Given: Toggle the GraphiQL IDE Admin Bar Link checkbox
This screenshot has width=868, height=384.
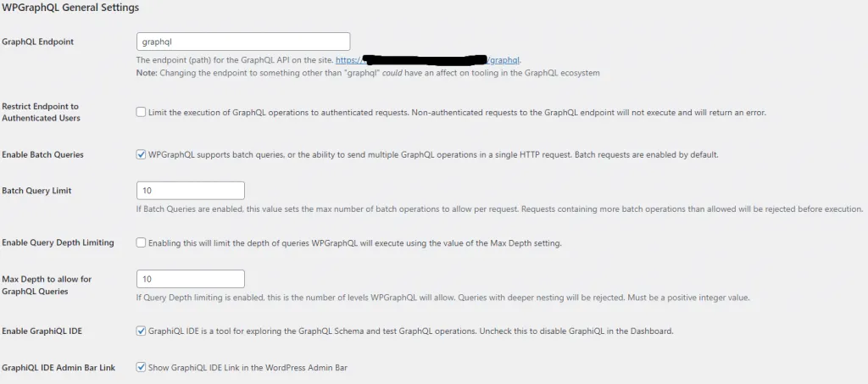Looking at the screenshot, I should click(141, 367).
